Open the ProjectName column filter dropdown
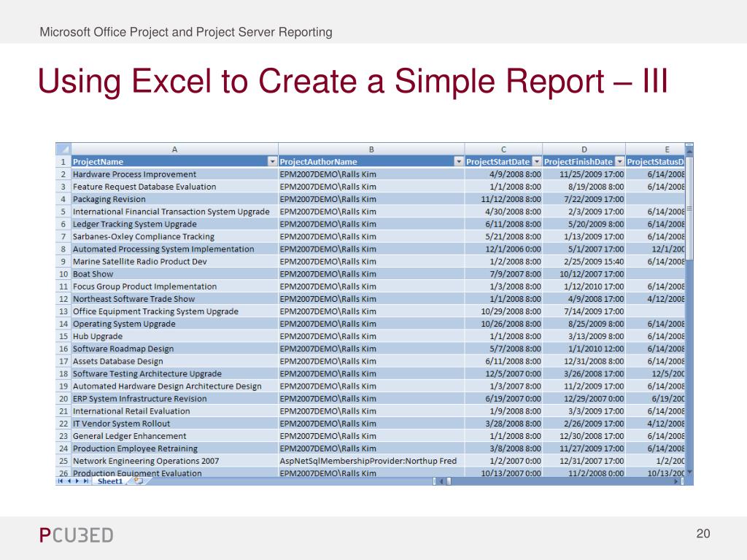Image resolution: width=747 pixels, height=560 pixels. coord(272,162)
